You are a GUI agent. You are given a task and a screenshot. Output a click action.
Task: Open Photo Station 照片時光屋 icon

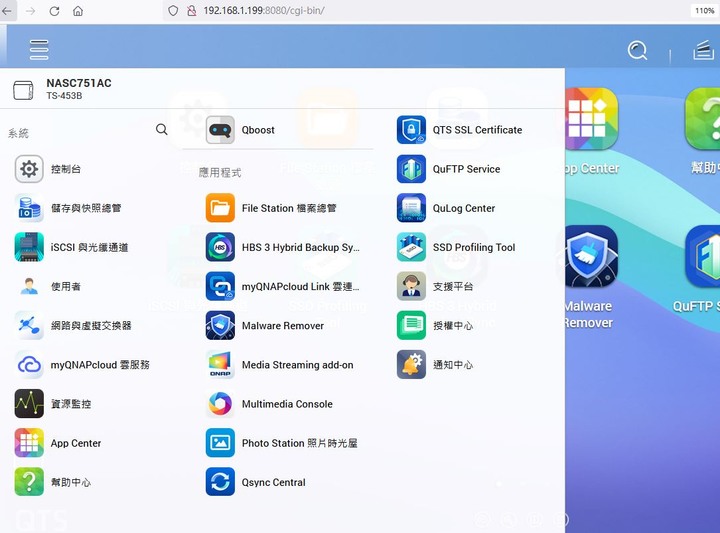point(220,443)
